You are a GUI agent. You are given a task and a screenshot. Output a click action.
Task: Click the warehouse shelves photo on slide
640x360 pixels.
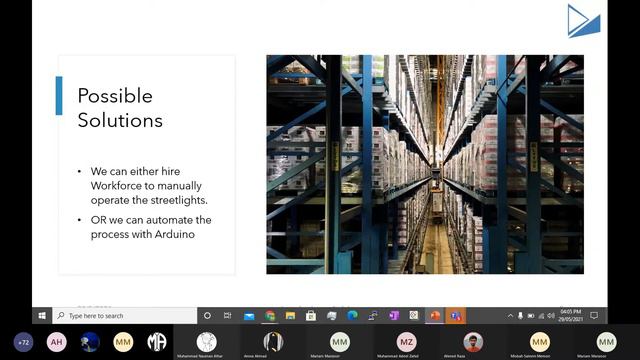(x=425, y=164)
